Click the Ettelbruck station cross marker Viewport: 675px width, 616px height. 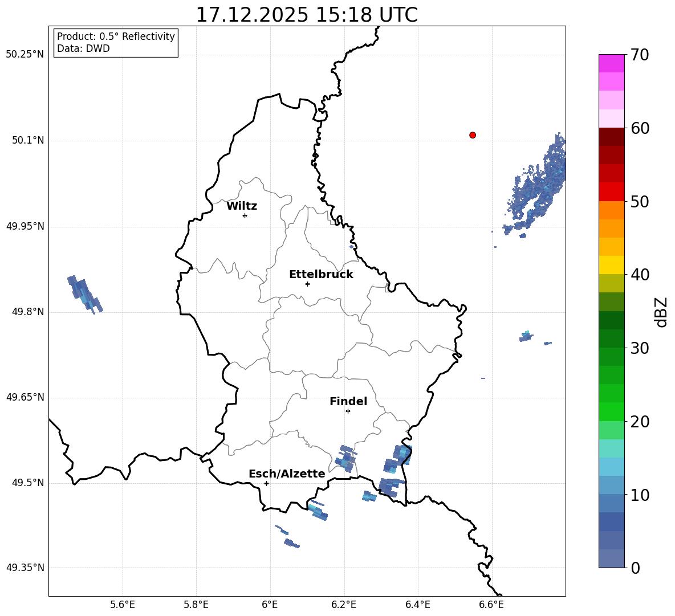[307, 284]
